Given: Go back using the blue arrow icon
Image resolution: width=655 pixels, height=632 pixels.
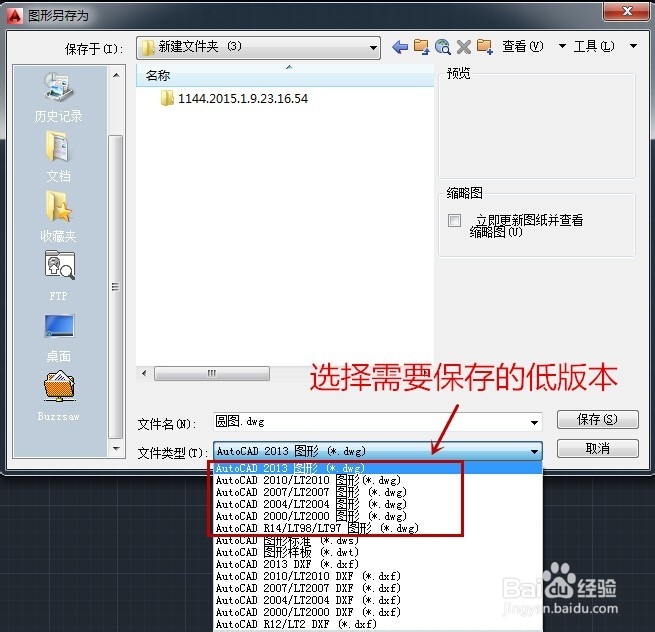Looking at the screenshot, I should pos(400,47).
